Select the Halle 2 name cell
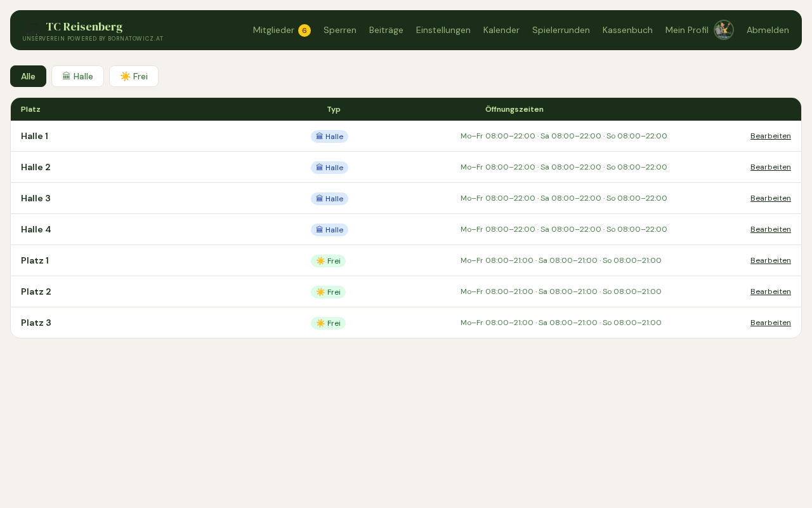The height and width of the screenshot is (508, 812). [36, 167]
